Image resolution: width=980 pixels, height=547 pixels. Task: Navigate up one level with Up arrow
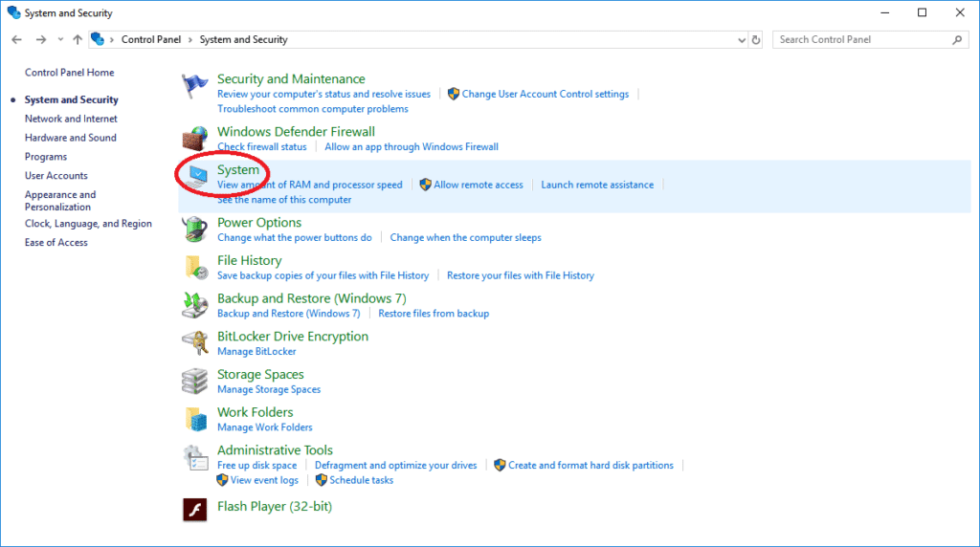point(78,40)
